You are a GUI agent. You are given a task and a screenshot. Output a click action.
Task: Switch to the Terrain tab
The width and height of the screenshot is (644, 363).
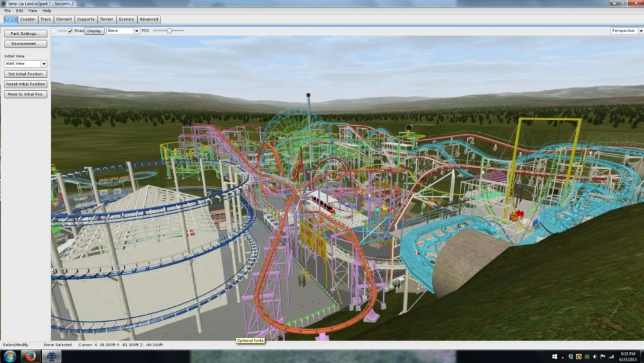(x=106, y=19)
